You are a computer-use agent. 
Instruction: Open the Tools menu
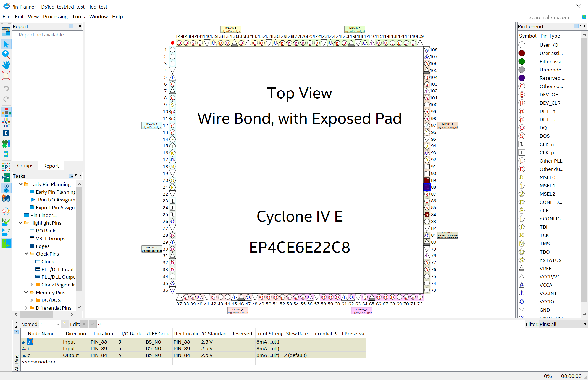coord(78,17)
